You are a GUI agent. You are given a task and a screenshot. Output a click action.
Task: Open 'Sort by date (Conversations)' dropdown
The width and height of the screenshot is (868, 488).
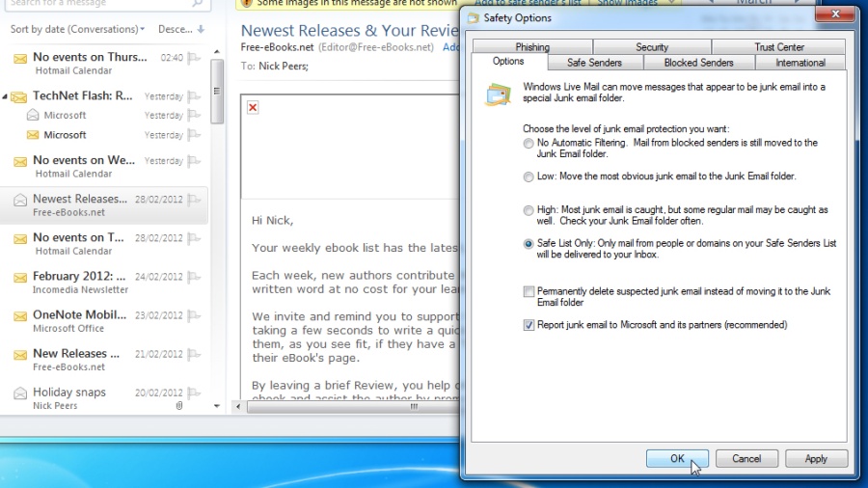(x=77, y=29)
